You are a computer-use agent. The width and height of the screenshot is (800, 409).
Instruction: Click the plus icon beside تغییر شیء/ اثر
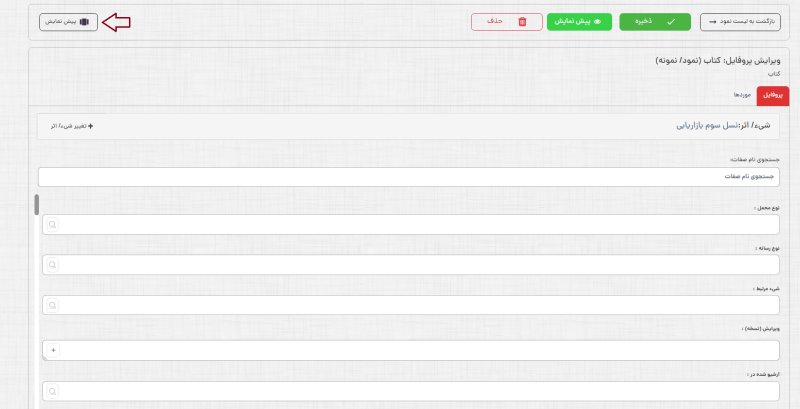(x=91, y=127)
